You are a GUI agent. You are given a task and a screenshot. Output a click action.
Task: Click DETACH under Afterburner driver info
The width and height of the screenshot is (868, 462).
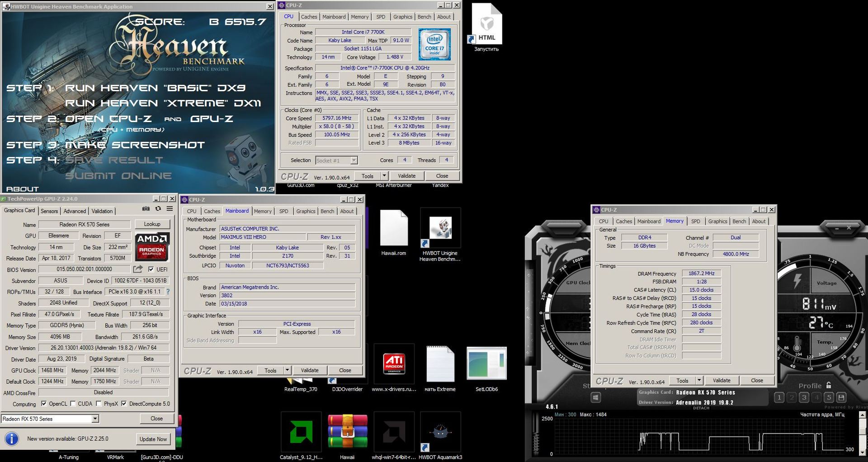(x=701, y=408)
